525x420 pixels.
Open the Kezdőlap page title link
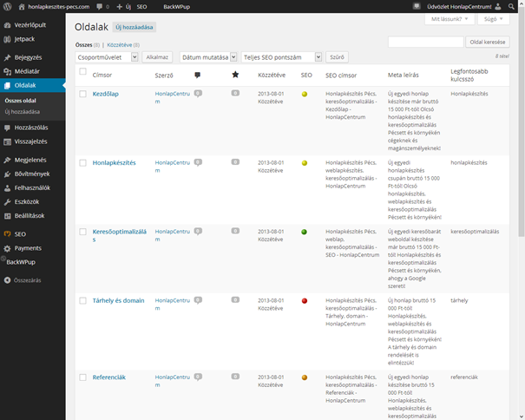tap(106, 94)
